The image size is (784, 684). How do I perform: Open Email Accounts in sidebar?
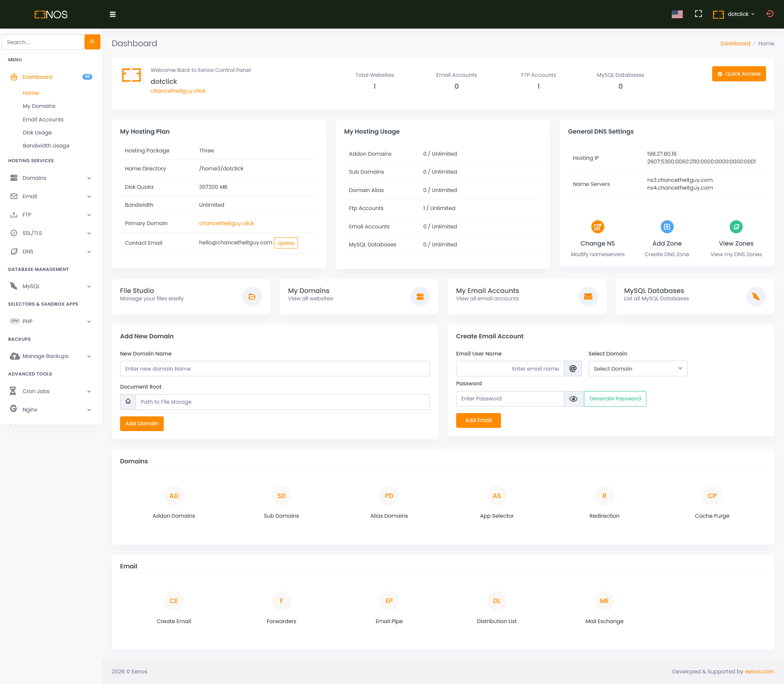[43, 120]
